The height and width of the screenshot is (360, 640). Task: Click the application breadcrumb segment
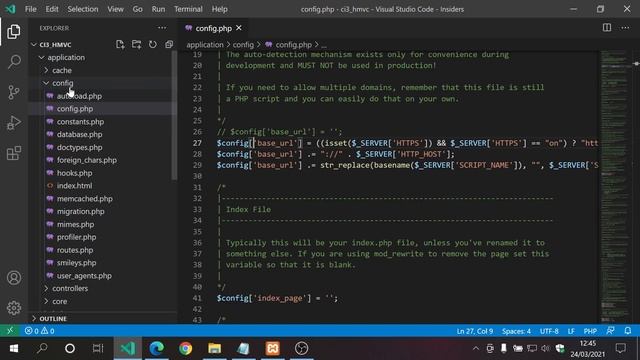click(x=205, y=44)
